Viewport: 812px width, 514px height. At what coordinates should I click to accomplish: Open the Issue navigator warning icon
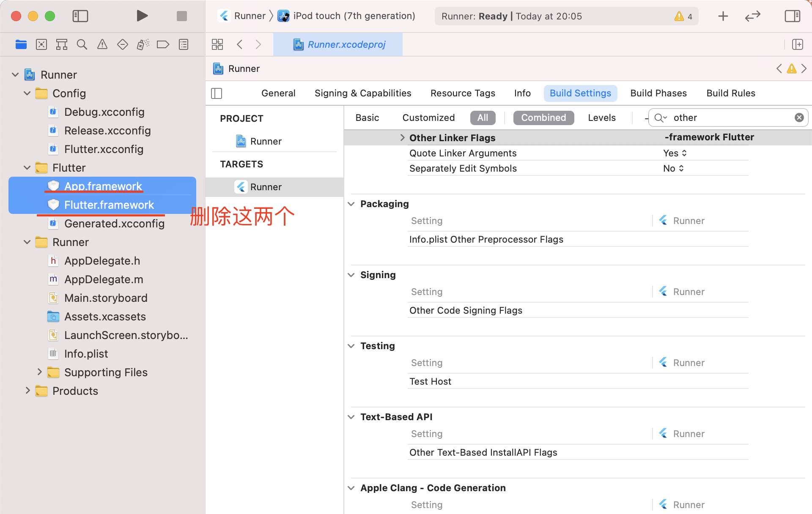coord(102,44)
